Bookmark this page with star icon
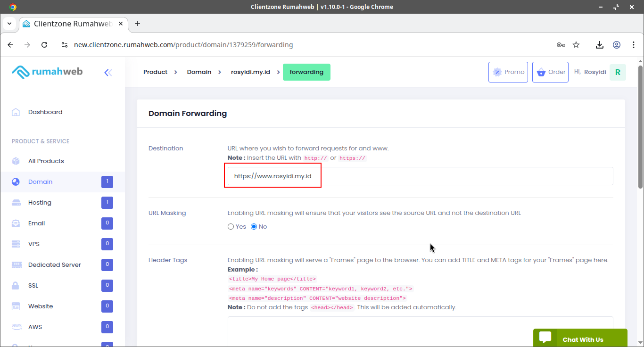Image resolution: width=644 pixels, height=347 pixels. tap(576, 45)
